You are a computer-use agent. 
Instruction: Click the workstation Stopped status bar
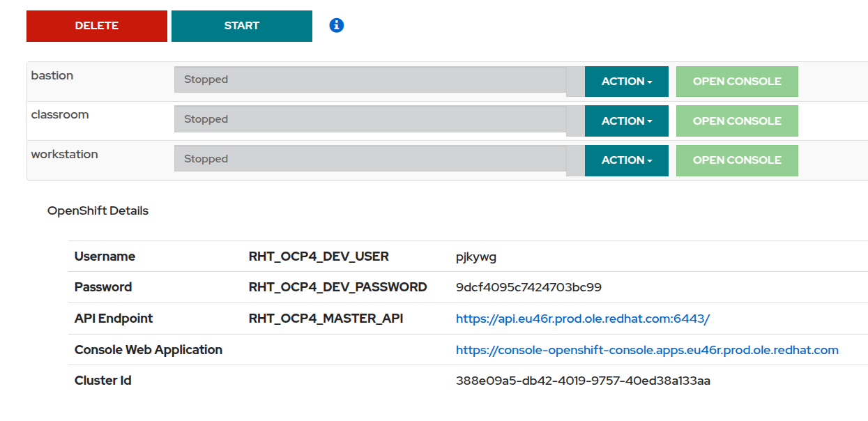coord(370,159)
